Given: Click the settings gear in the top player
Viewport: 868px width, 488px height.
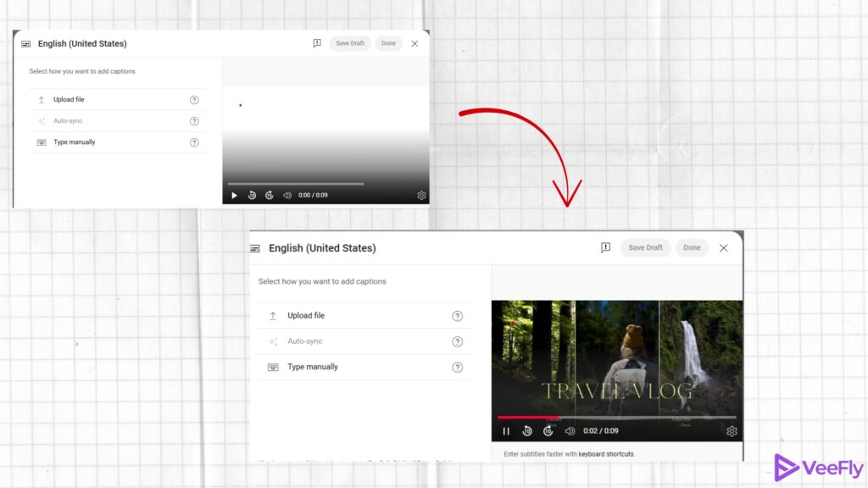Looking at the screenshot, I should (421, 195).
